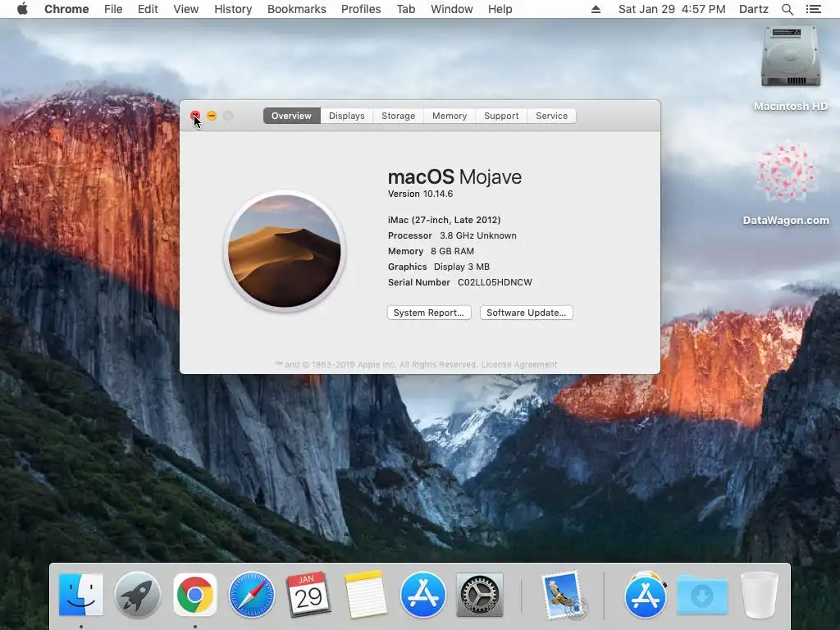Select the DataWagon.com desktop icon
The width and height of the screenshot is (840, 630).
(x=787, y=172)
